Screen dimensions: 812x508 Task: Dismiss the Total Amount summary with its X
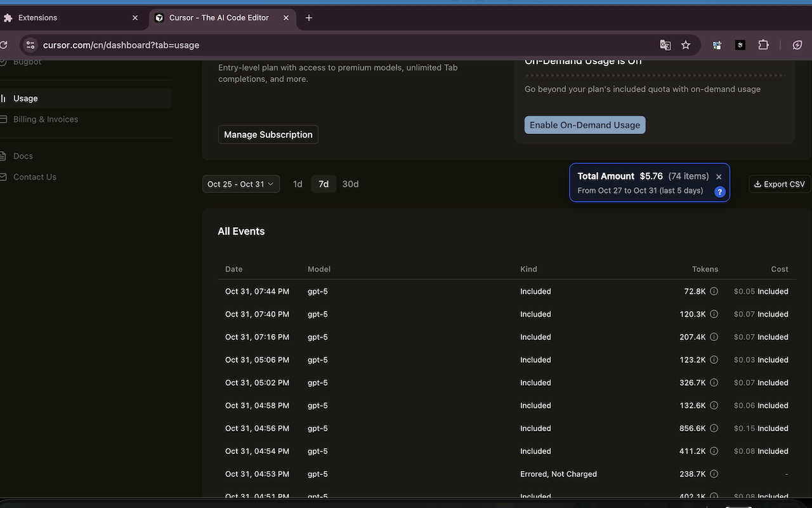pyautogui.click(x=718, y=177)
